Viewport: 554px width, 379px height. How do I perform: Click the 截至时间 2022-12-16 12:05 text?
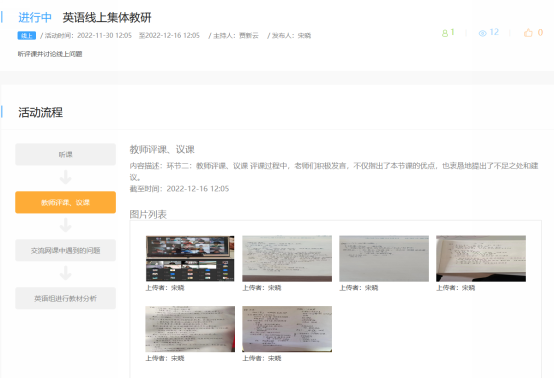coord(179,189)
